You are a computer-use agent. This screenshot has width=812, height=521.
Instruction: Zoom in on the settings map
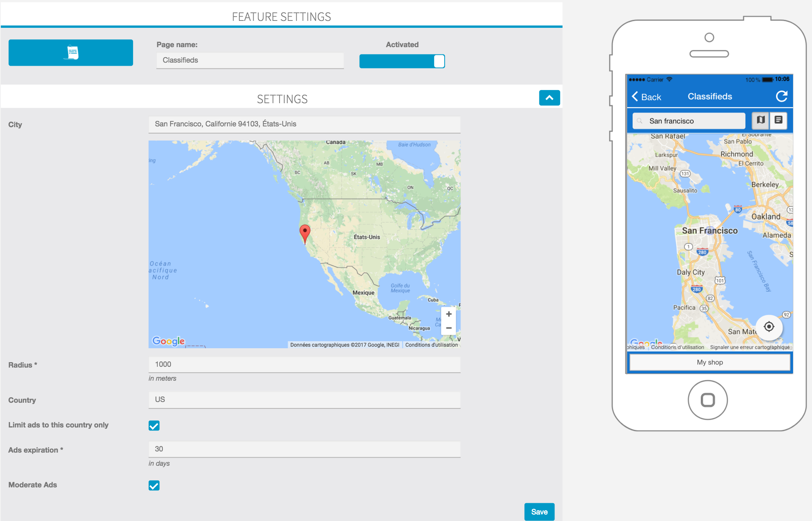point(449,314)
